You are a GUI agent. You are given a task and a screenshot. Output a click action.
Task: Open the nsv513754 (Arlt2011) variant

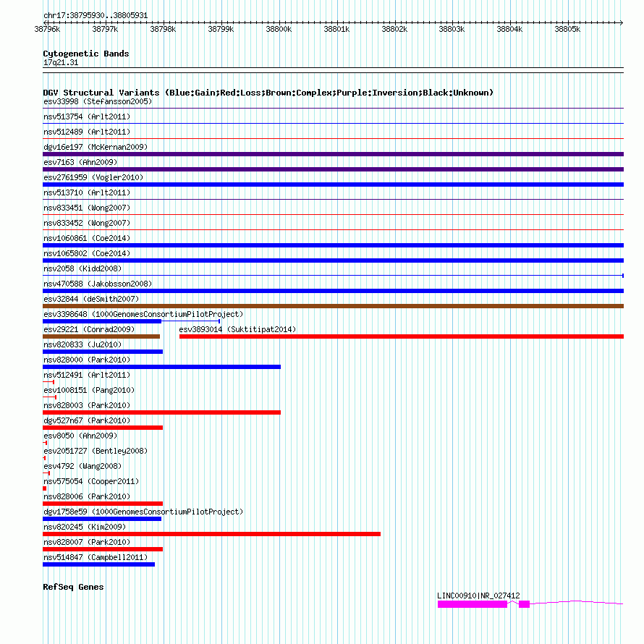[87, 116]
